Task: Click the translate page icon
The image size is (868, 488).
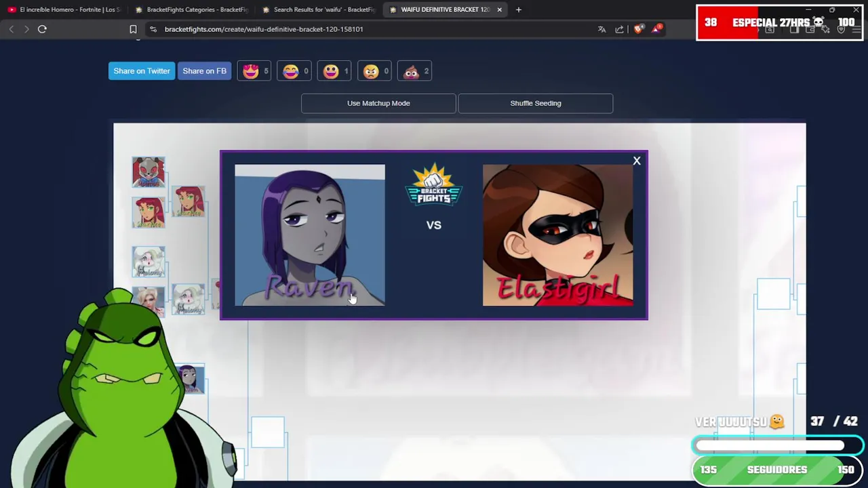Action: pyautogui.click(x=601, y=29)
